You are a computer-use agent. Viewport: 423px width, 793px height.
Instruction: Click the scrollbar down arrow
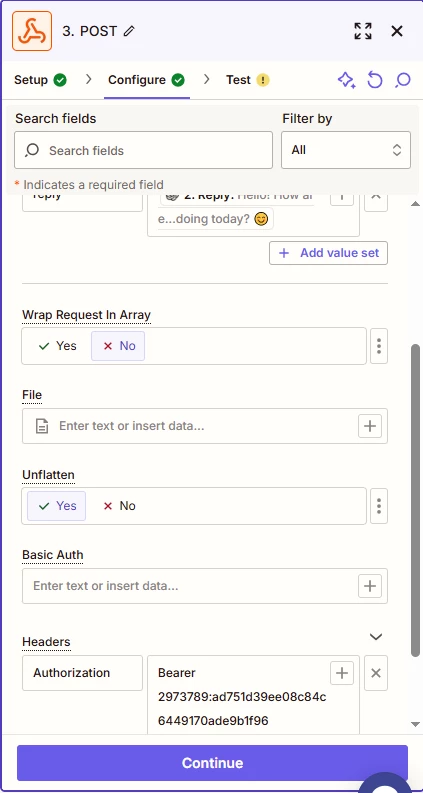pos(415,724)
